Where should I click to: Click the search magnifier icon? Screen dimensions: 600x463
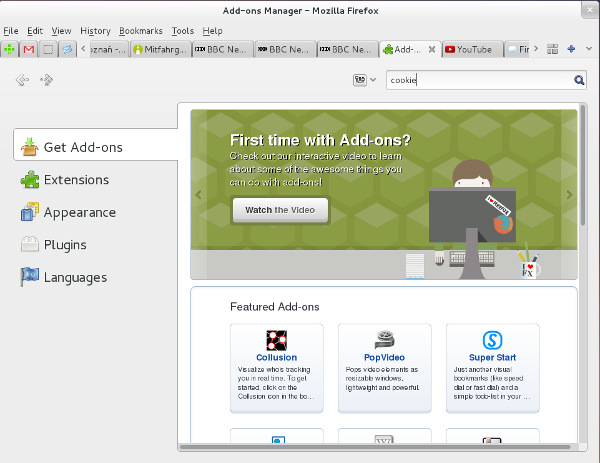579,80
